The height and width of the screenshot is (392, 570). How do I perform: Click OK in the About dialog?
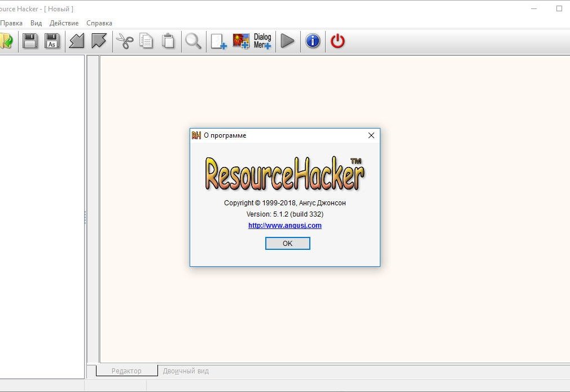click(x=288, y=244)
